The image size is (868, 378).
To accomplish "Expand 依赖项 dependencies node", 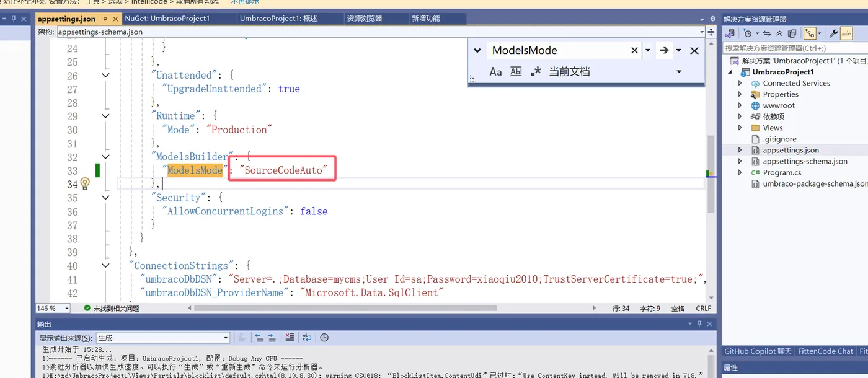I will tap(740, 116).
